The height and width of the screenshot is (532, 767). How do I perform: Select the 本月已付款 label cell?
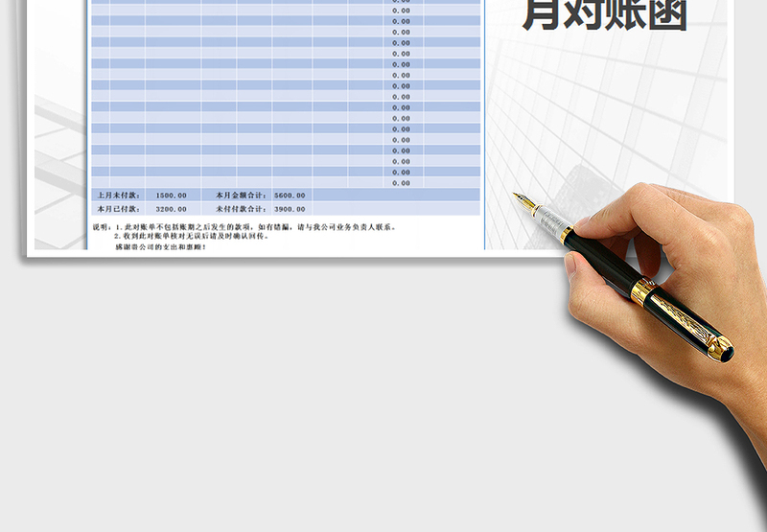point(118,208)
